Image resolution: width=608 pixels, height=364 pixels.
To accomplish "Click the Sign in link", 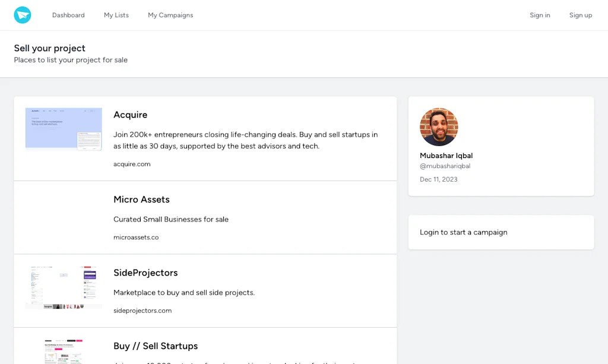I will click(540, 15).
